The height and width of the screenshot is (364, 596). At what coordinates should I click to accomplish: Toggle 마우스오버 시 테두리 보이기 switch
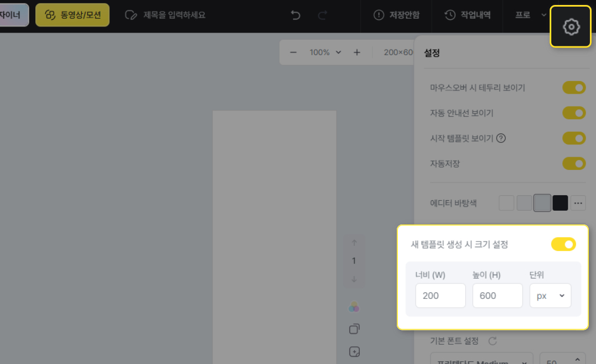click(x=574, y=88)
